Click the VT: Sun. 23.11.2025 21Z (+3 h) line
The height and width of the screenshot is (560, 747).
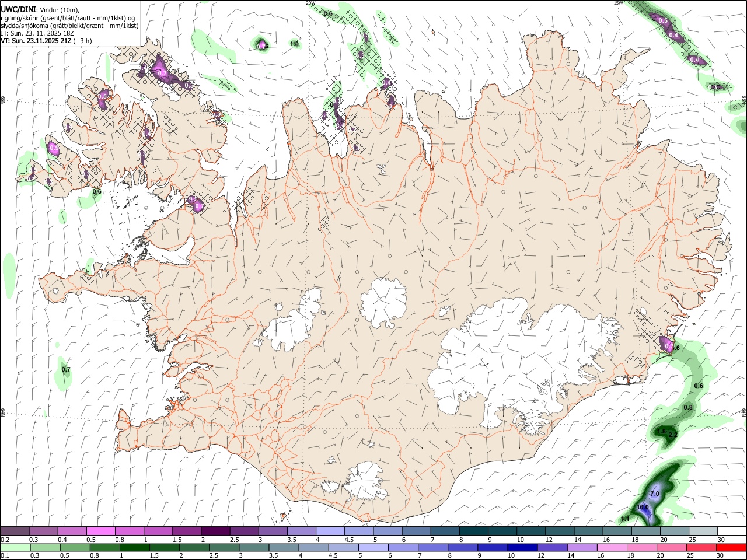click(x=46, y=41)
